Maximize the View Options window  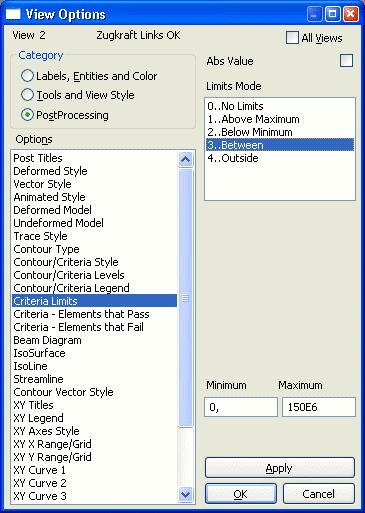click(332, 14)
